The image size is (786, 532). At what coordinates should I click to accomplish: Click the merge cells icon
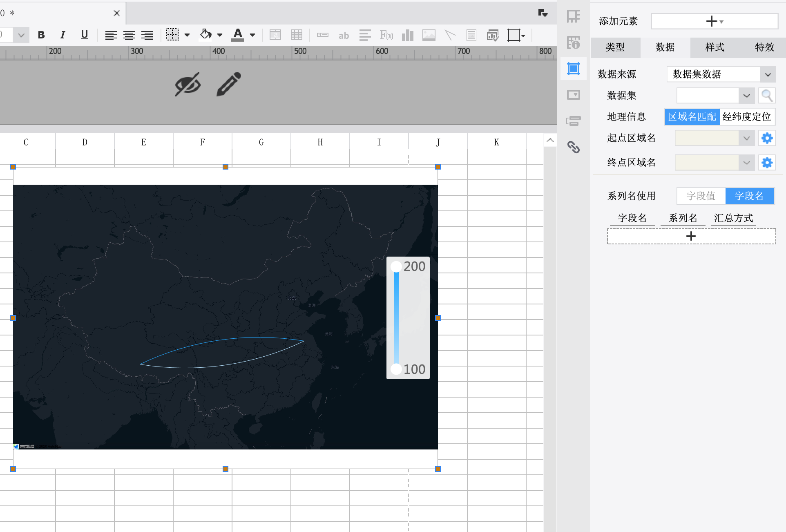(275, 35)
